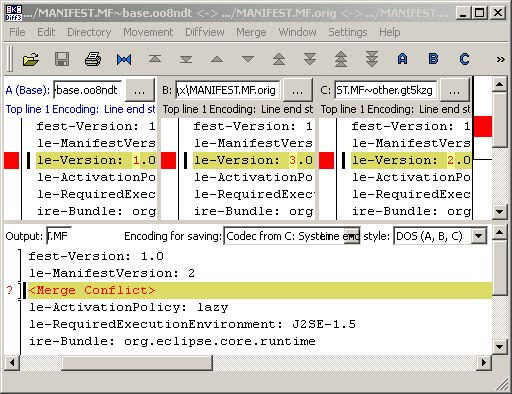Go to next conflict double-down arrow

click(x=310, y=59)
